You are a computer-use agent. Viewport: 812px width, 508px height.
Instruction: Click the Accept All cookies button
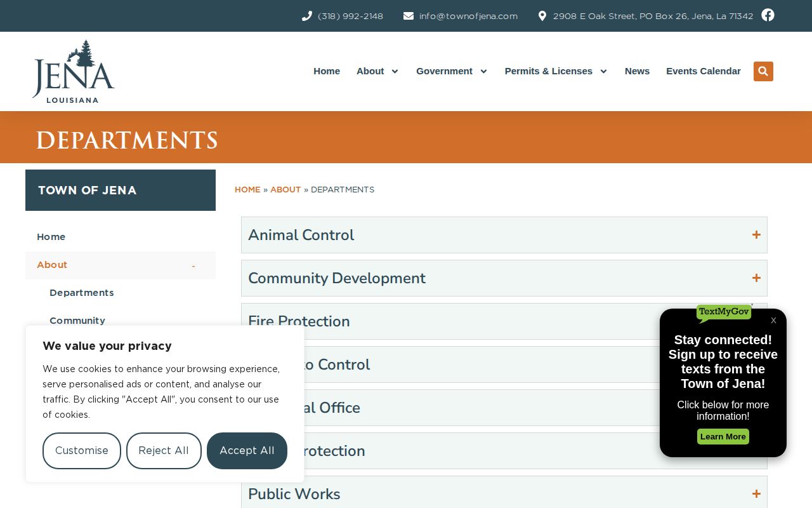247,451
